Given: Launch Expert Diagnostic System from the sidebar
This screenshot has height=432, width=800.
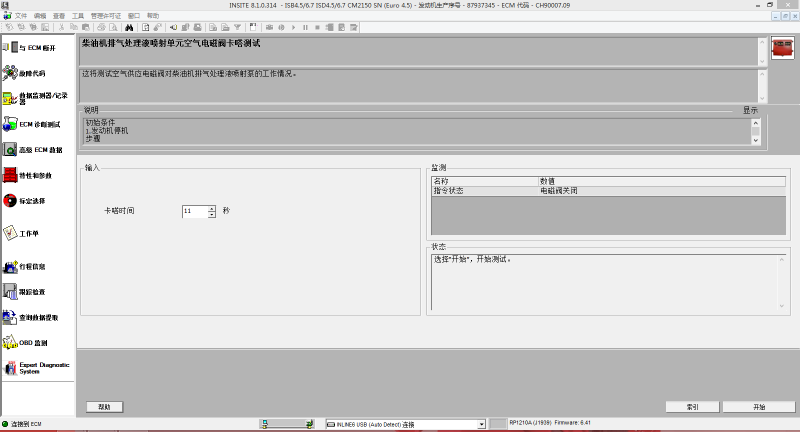Looking at the screenshot, I should click(x=37, y=368).
